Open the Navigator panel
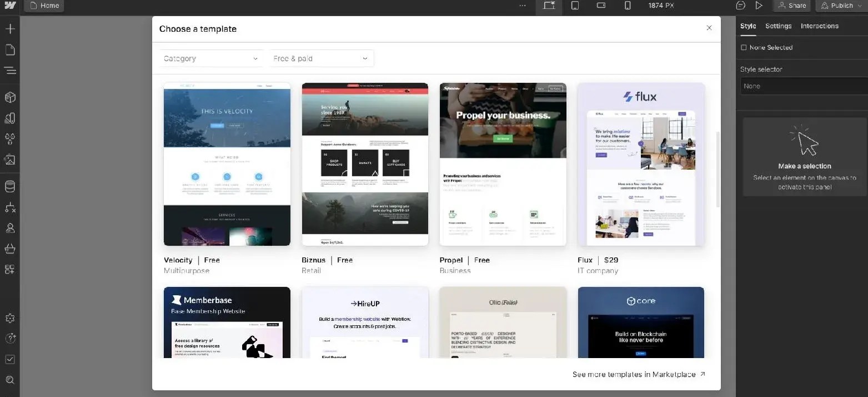868x397 pixels. coord(10,71)
